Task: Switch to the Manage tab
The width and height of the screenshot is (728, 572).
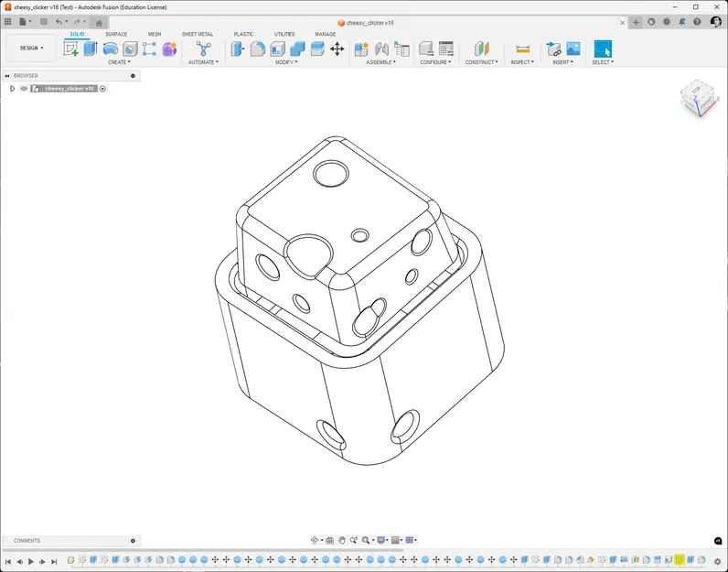Action: point(325,35)
